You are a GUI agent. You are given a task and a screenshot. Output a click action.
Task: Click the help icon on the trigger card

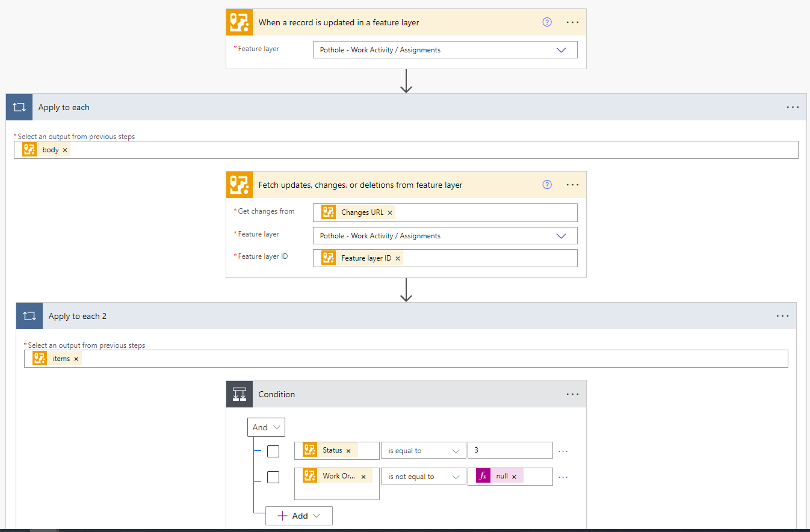point(547,22)
